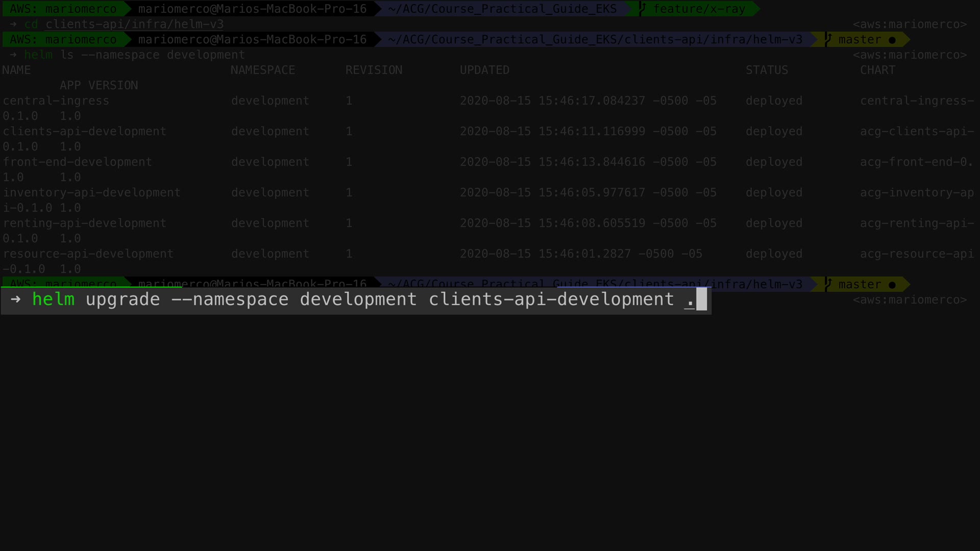980x551 pixels.
Task: Click the green helm word in upgrade command
Action: [x=53, y=299]
